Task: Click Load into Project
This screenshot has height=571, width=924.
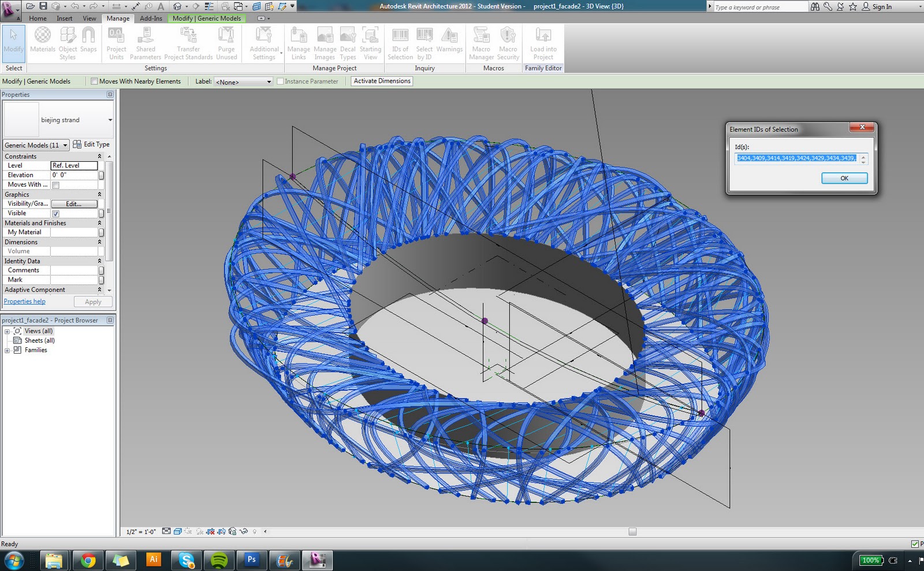Action: tap(542, 43)
